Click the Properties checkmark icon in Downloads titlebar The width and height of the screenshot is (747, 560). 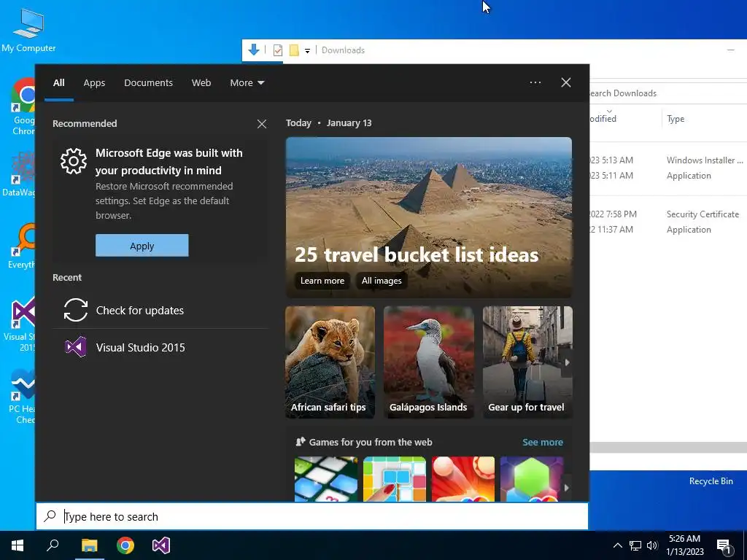pyautogui.click(x=278, y=50)
